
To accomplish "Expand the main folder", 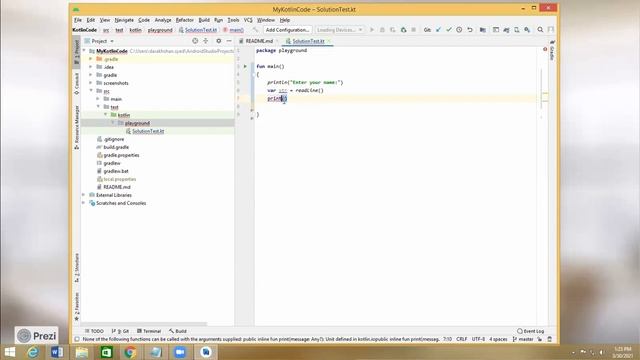I will point(98,99).
